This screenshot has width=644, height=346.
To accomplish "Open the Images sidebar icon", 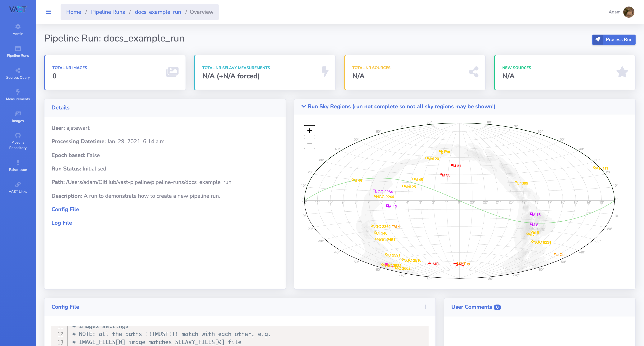I will 18,114.
